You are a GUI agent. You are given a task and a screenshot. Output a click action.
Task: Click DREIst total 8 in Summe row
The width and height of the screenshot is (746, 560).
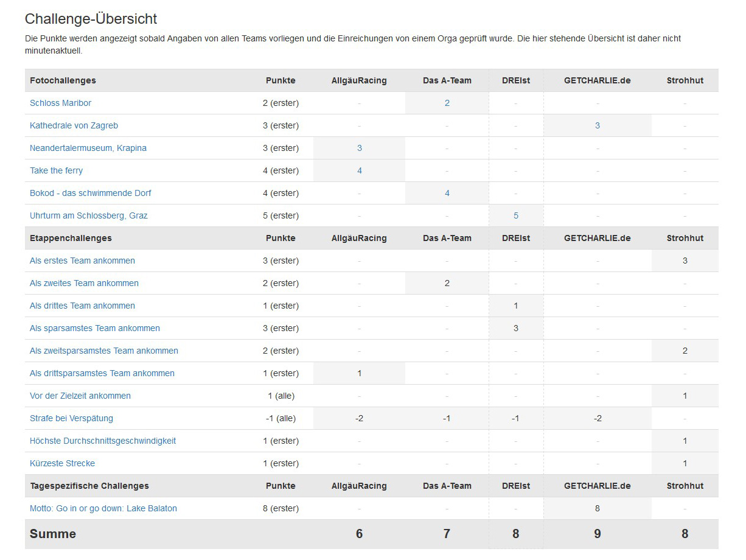point(516,534)
